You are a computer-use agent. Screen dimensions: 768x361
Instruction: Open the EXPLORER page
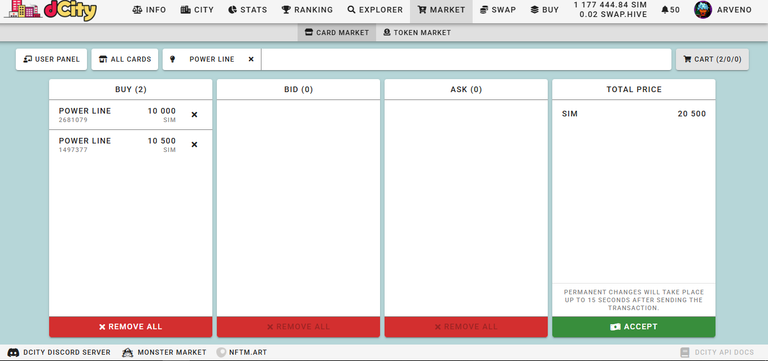(x=375, y=10)
